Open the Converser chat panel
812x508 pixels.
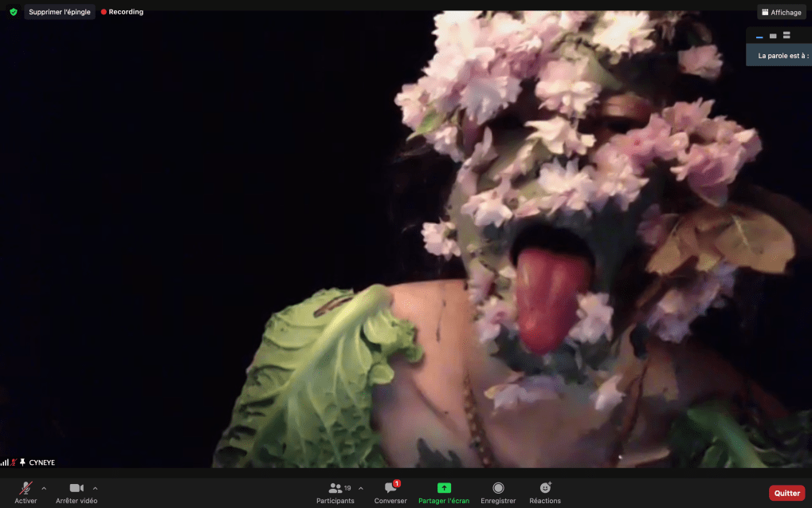pos(390,488)
